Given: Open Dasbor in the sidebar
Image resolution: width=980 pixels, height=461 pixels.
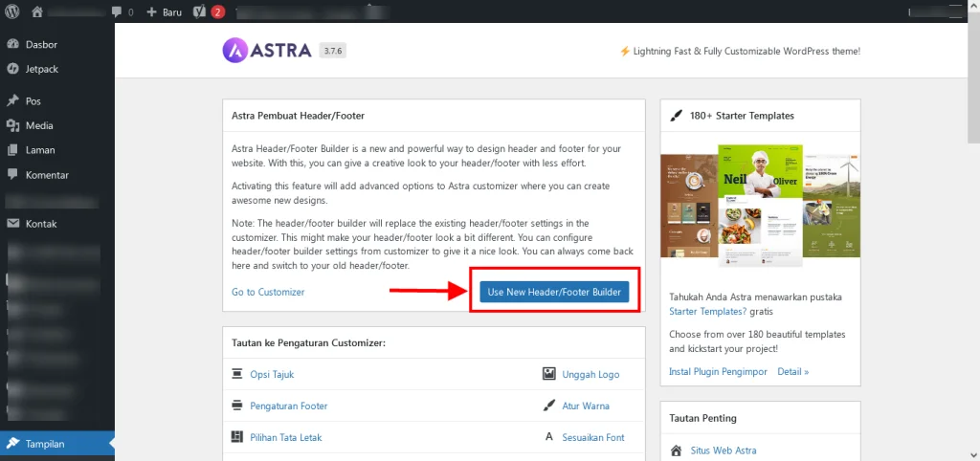Looking at the screenshot, I should point(41,44).
